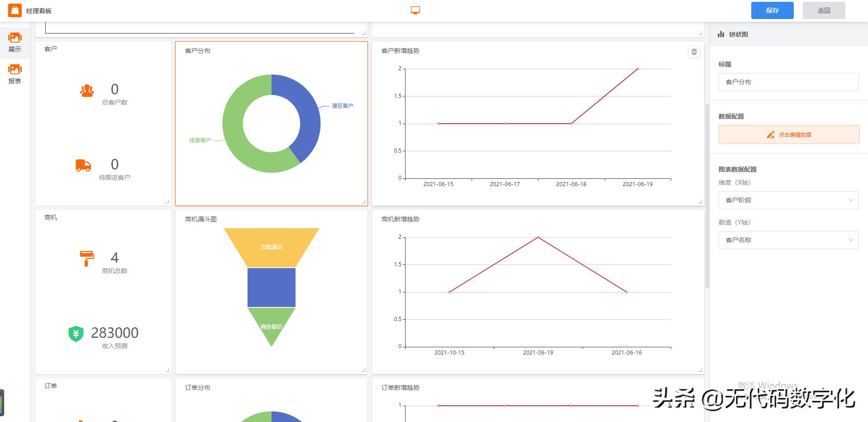This screenshot has width=868, height=422.
Task: Expand the 数值 (Y轴) 客户名称 dropdown
Action: pos(788,240)
